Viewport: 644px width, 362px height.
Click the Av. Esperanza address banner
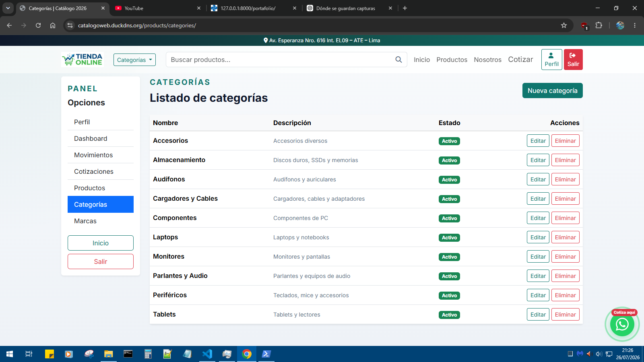(x=322, y=40)
